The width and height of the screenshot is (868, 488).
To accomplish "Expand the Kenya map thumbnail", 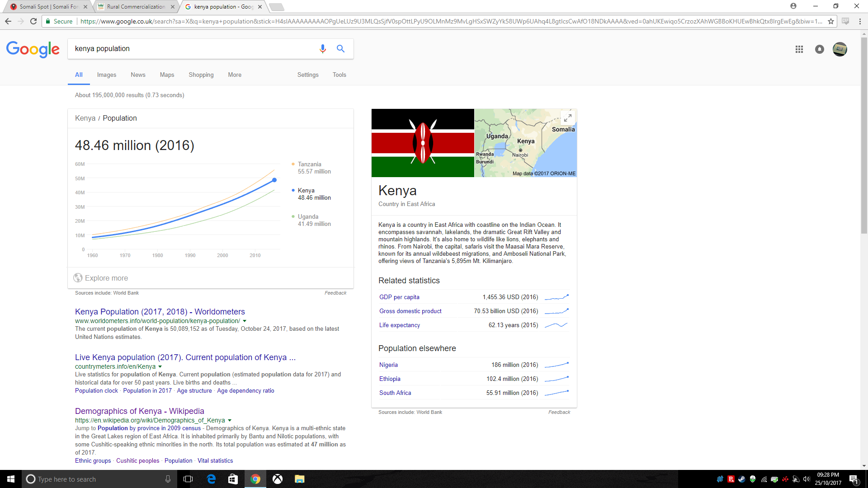I will point(568,118).
